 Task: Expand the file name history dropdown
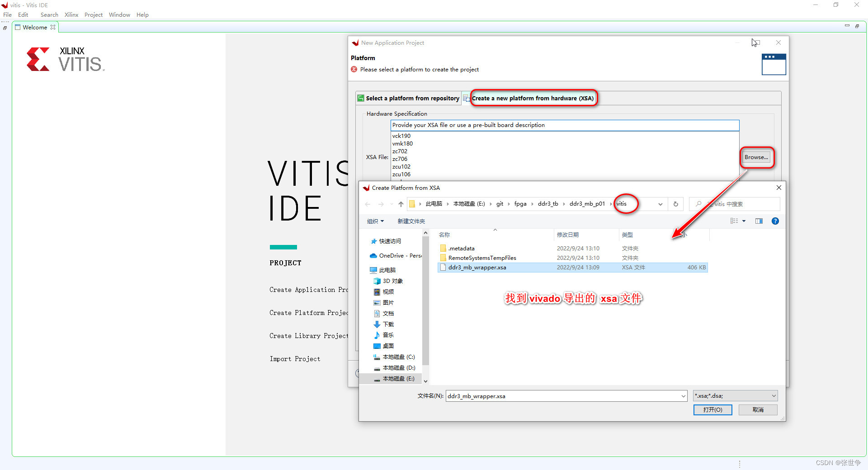[683, 396]
